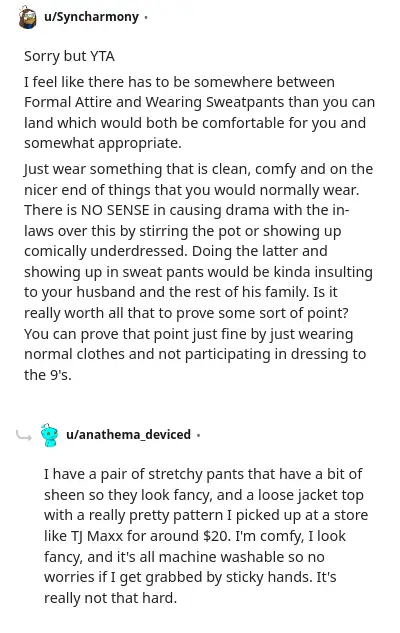Screen dimensions: 400x633
Task: Click the words "NO SENSE" in comment
Action: (115, 210)
